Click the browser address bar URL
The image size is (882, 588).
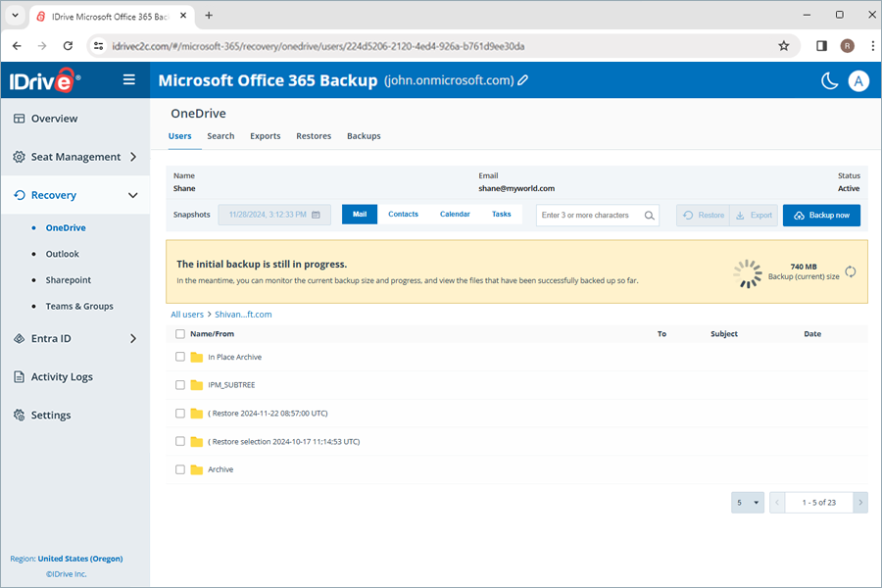point(318,46)
